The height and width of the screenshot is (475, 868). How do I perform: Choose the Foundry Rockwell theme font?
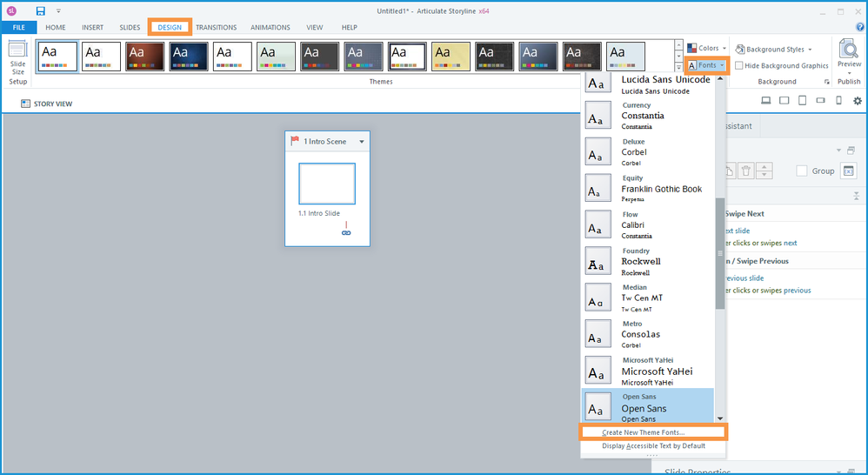[648, 261]
